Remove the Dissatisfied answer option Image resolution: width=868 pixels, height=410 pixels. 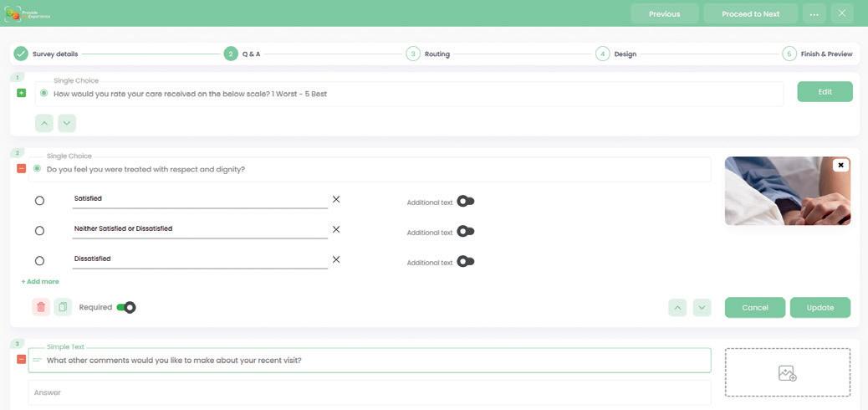[x=336, y=259]
